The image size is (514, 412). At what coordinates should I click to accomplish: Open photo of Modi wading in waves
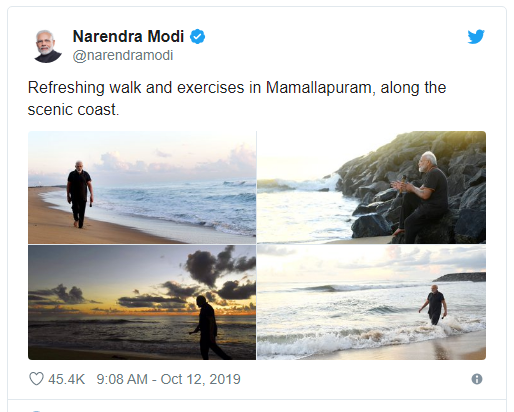point(371,302)
